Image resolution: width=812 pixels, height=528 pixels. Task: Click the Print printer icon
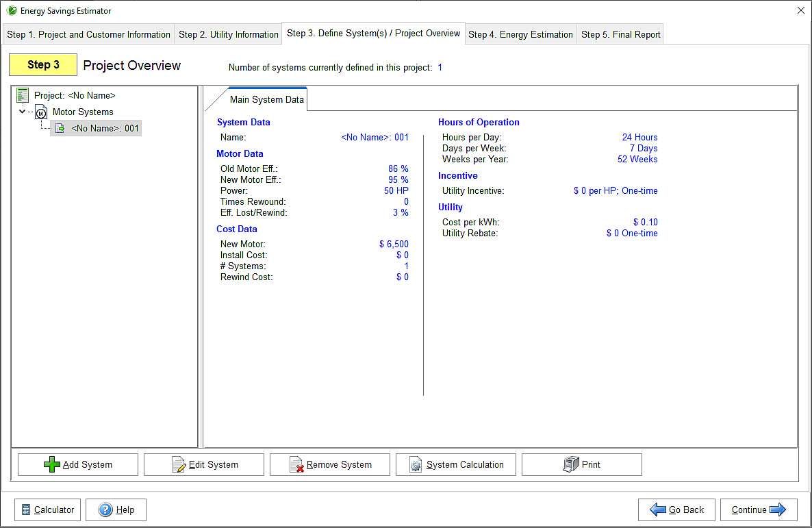point(570,465)
